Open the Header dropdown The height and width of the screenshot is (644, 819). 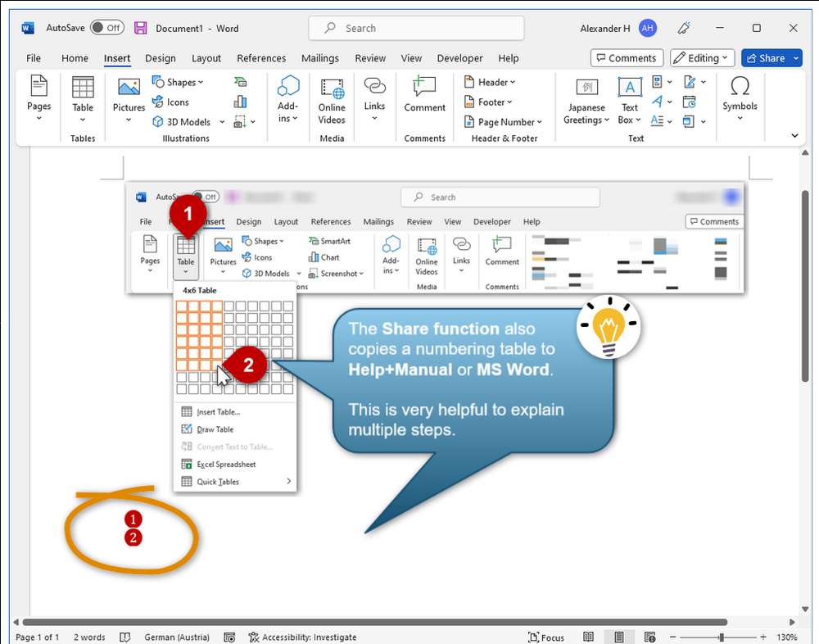coord(490,82)
